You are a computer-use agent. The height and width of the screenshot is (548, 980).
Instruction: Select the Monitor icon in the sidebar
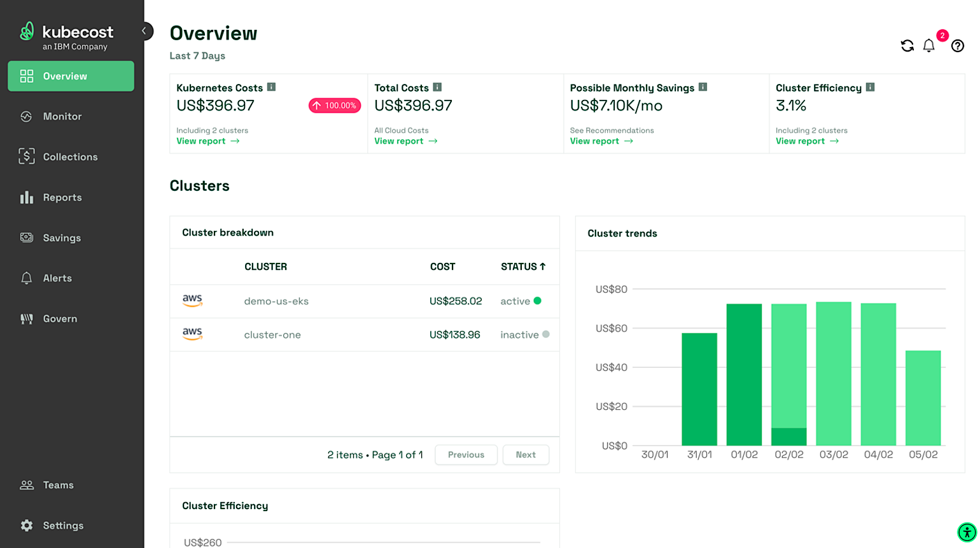click(27, 116)
